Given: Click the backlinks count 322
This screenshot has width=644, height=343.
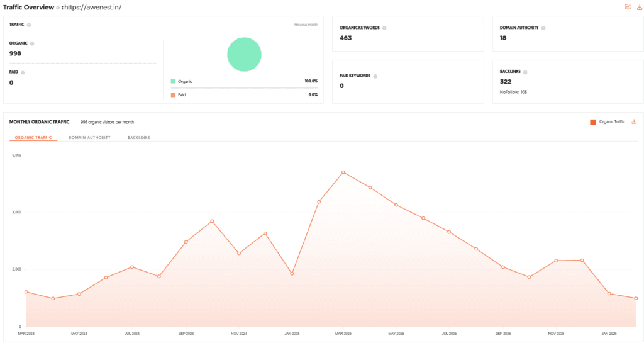Looking at the screenshot, I should pos(506,82).
